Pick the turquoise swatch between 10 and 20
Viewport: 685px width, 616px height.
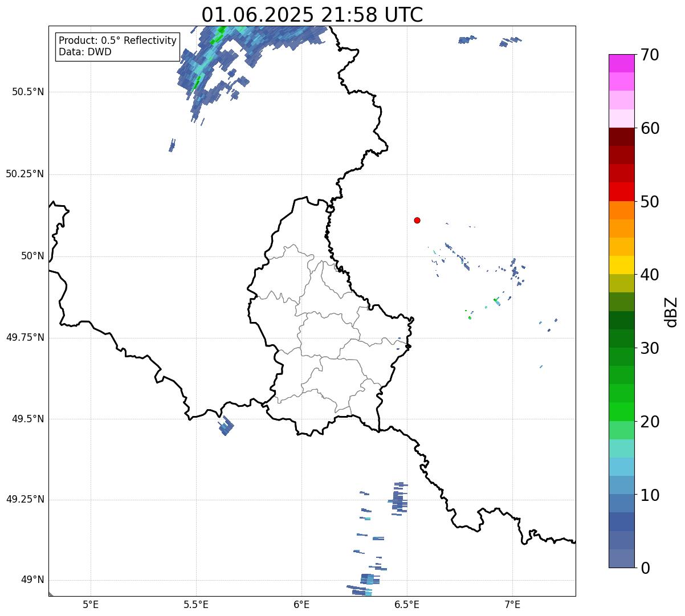tap(621, 448)
